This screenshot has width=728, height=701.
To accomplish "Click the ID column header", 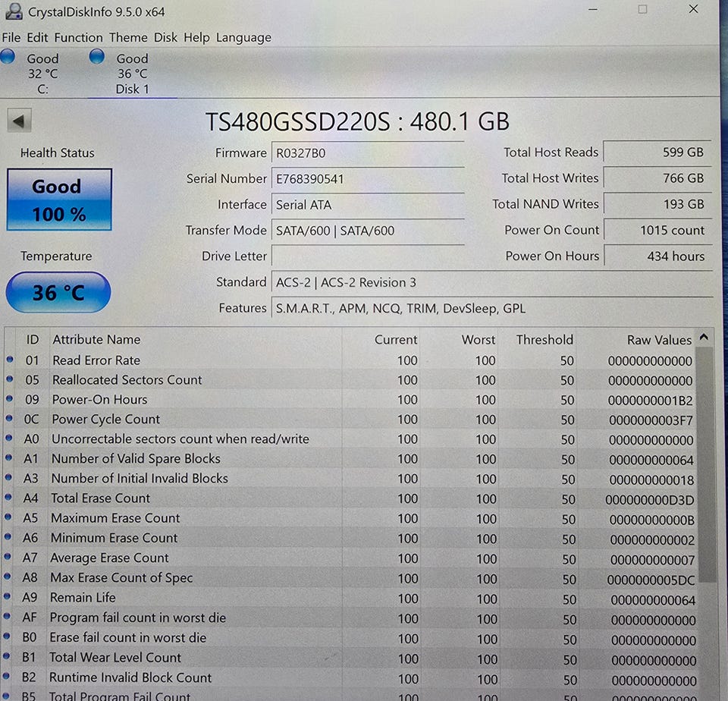I will [33, 340].
